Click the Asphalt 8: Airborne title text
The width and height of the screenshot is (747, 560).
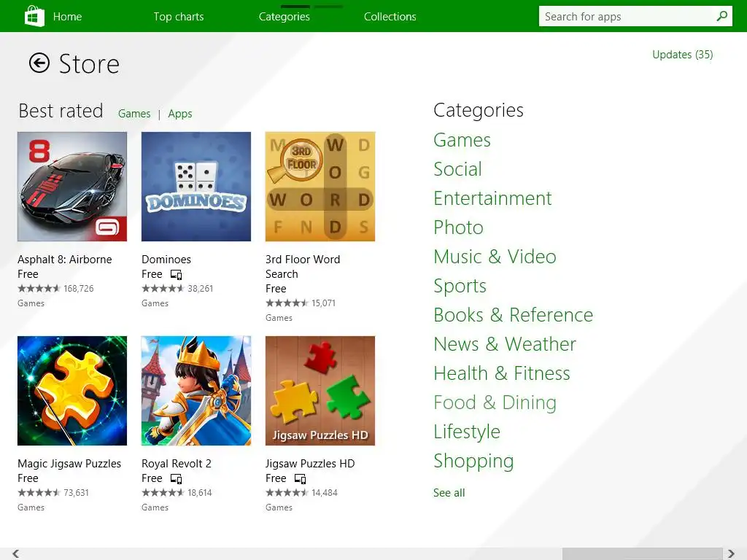click(65, 260)
